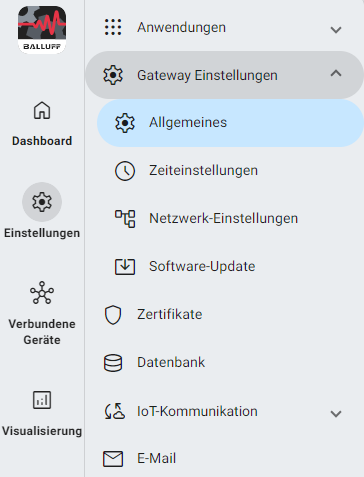This screenshot has height=477, width=364.
Task: Expand the IoT-Kommunikation chevron
Action: [336, 414]
